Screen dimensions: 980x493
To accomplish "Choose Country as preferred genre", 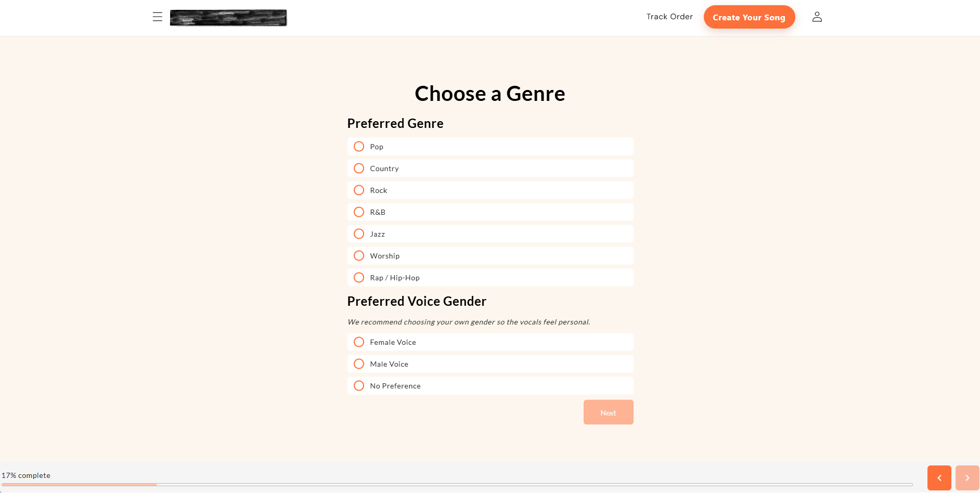I will 359,168.
